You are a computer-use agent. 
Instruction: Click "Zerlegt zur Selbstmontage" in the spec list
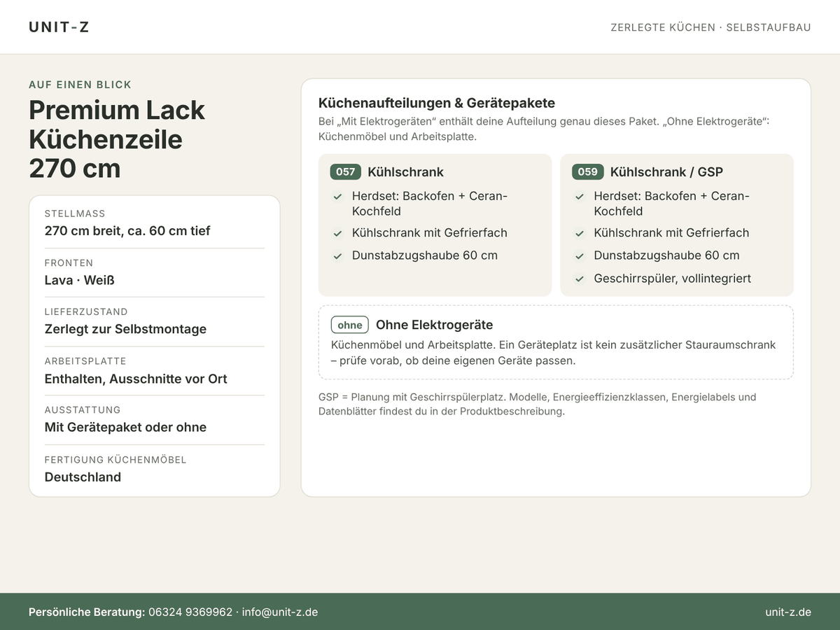(x=126, y=329)
